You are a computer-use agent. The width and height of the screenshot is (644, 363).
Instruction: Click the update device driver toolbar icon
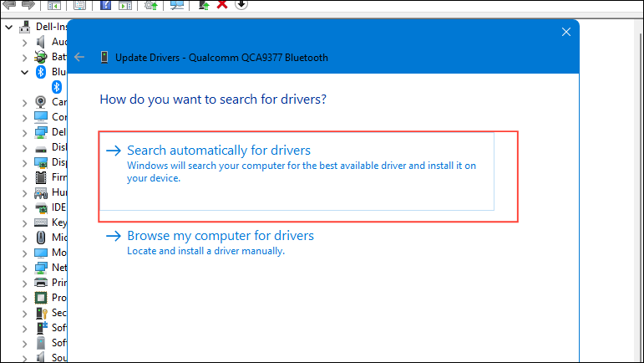pyautogui.click(x=204, y=5)
